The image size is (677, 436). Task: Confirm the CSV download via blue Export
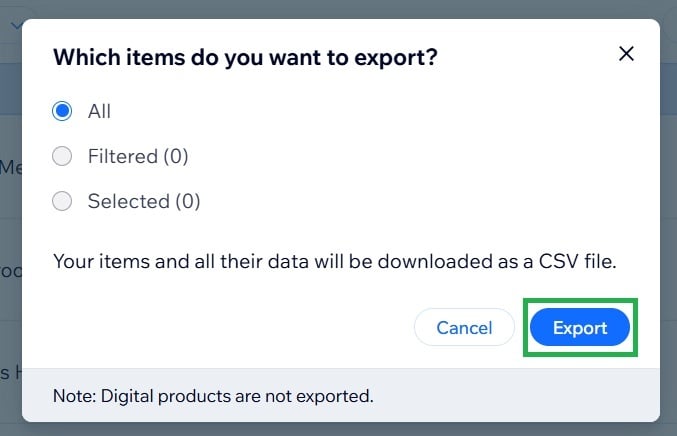pos(580,328)
